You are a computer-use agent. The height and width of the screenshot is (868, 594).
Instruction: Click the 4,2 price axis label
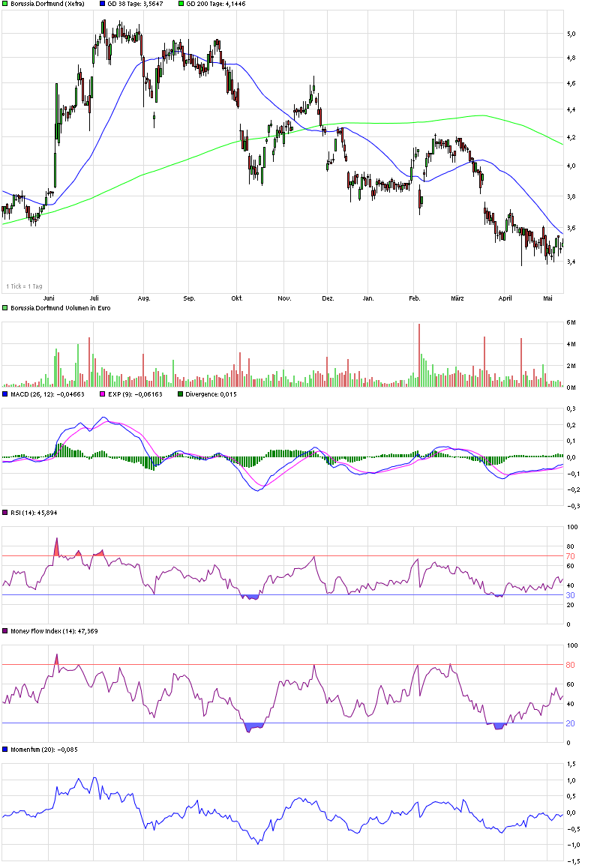pyautogui.click(x=571, y=137)
